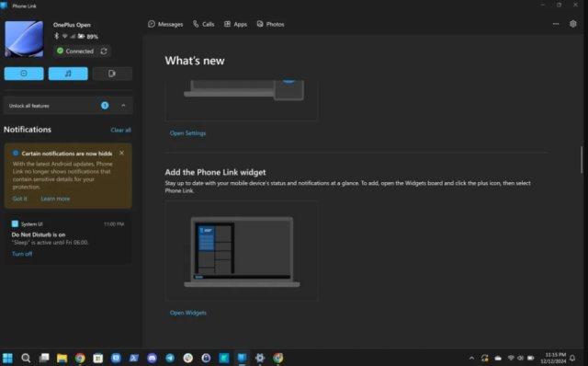588x366 pixels.
Task: Click the green Connected status
Action: tap(75, 51)
